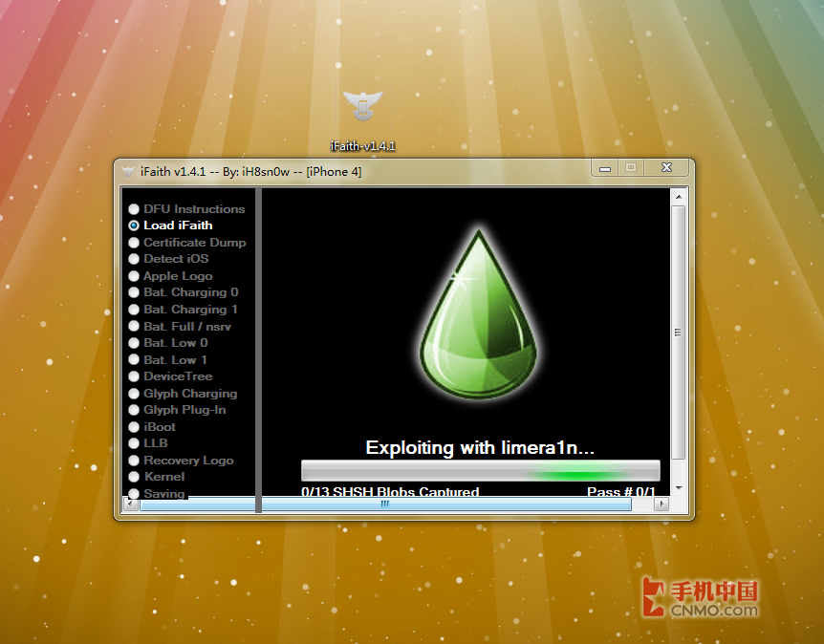Select the Saving radio button

(x=134, y=493)
